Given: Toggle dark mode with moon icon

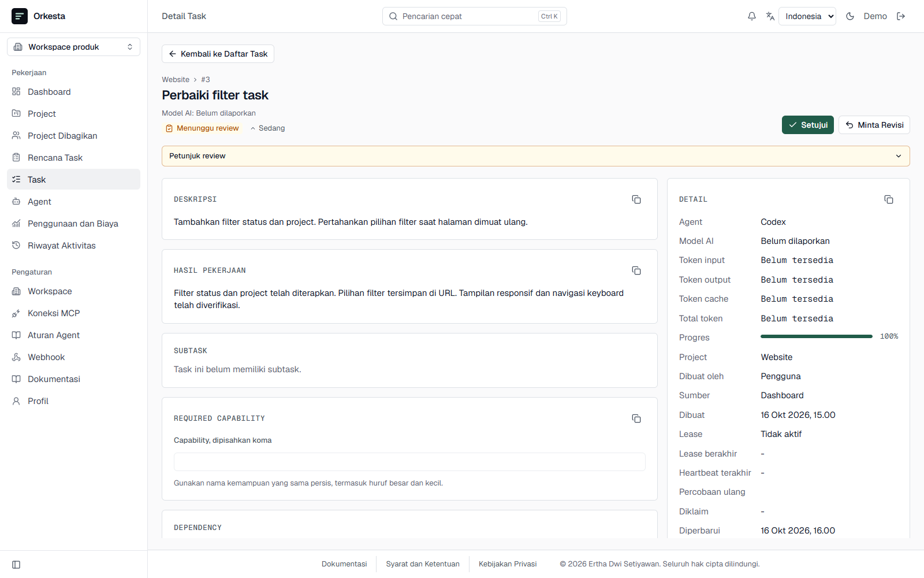Looking at the screenshot, I should pyautogui.click(x=850, y=16).
